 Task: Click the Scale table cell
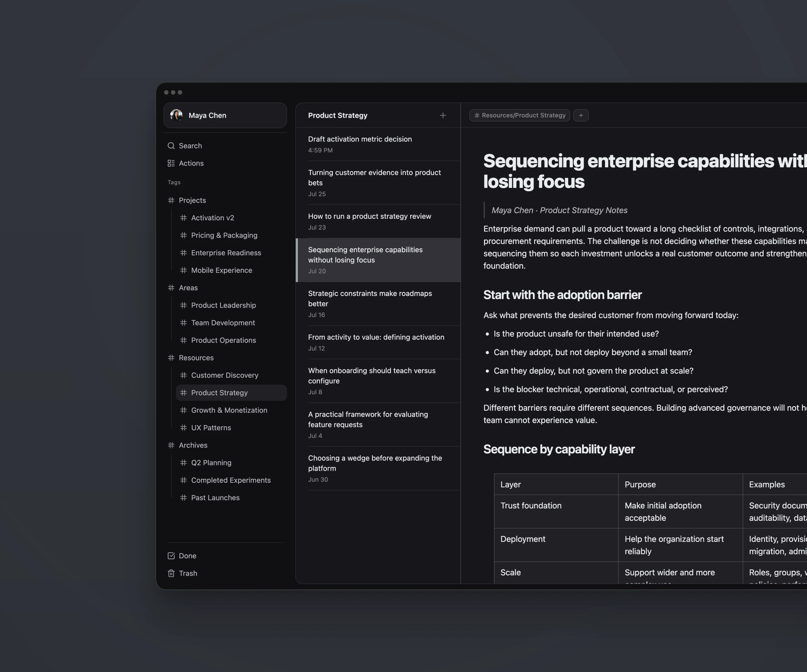556,573
